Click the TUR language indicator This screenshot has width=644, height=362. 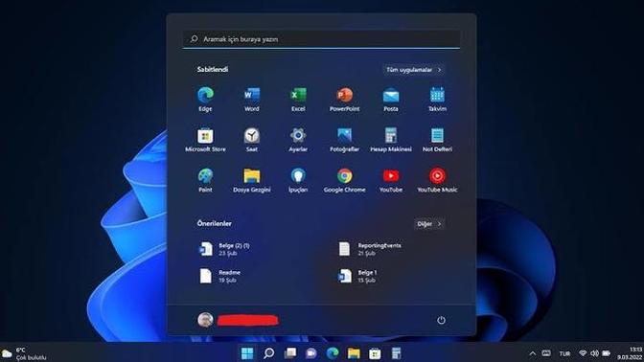tap(564, 353)
